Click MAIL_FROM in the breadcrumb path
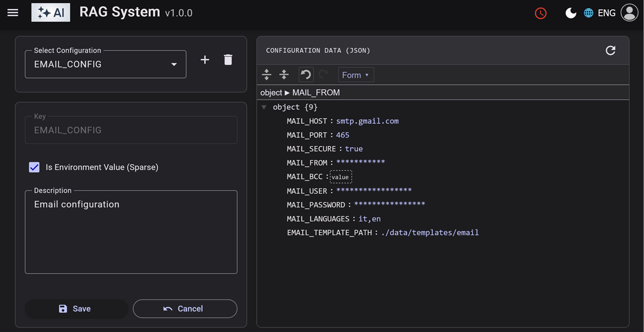644x332 pixels. coord(316,92)
